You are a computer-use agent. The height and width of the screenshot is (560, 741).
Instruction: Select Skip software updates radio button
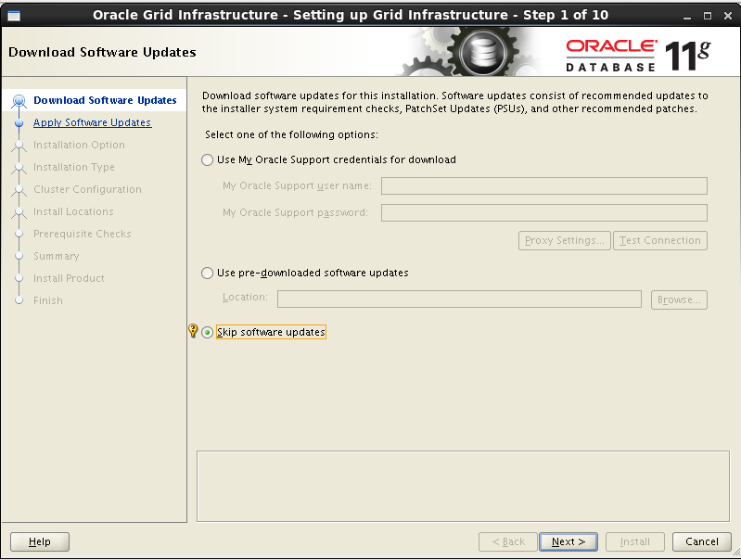click(x=207, y=332)
